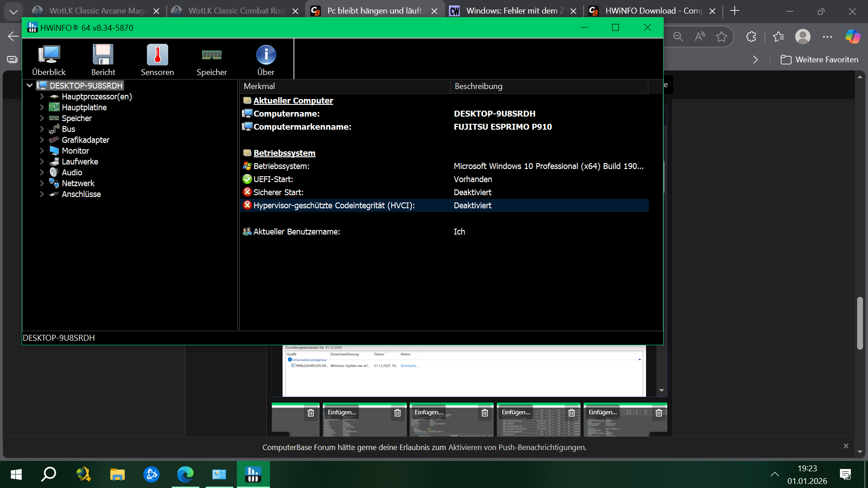Expand the Laufwerke tree node
868x488 pixels.
point(42,162)
